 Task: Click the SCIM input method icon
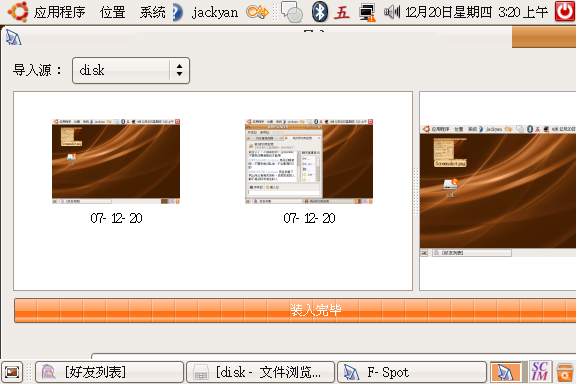[x=540, y=372]
